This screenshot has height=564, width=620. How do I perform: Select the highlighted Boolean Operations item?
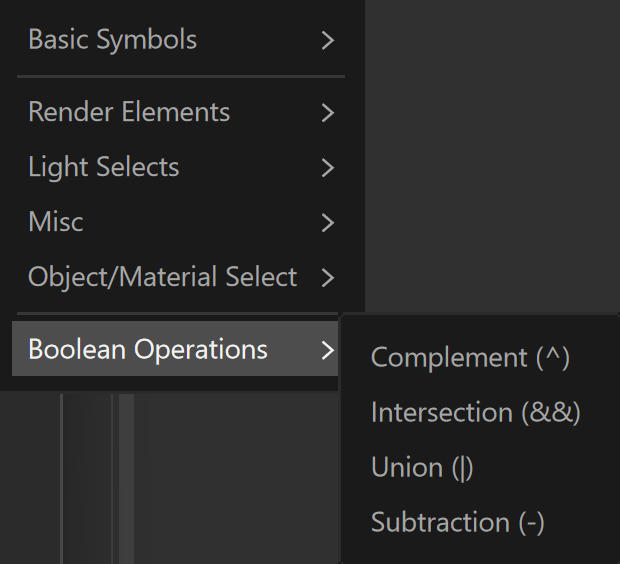point(175,348)
